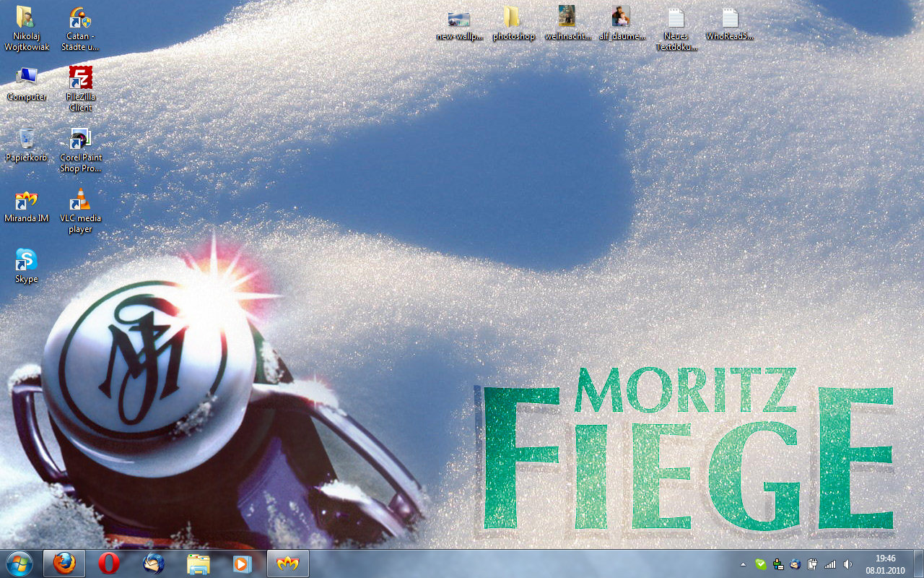Image resolution: width=924 pixels, height=578 pixels.
Task: Select the FileZilla Client desktop shortcut
Action: pos(80,78)
